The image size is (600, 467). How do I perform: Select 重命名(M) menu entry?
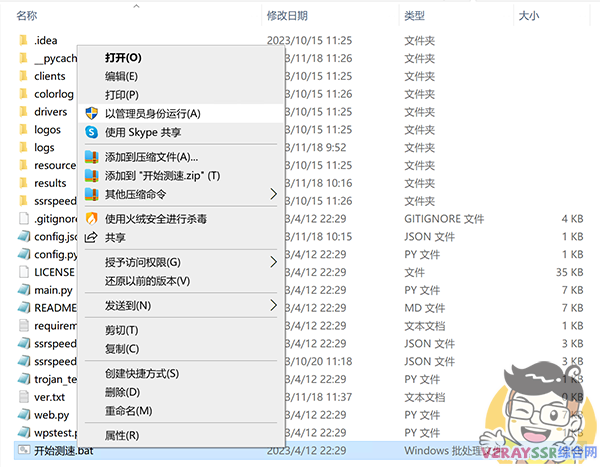click(x=128, y=410)
